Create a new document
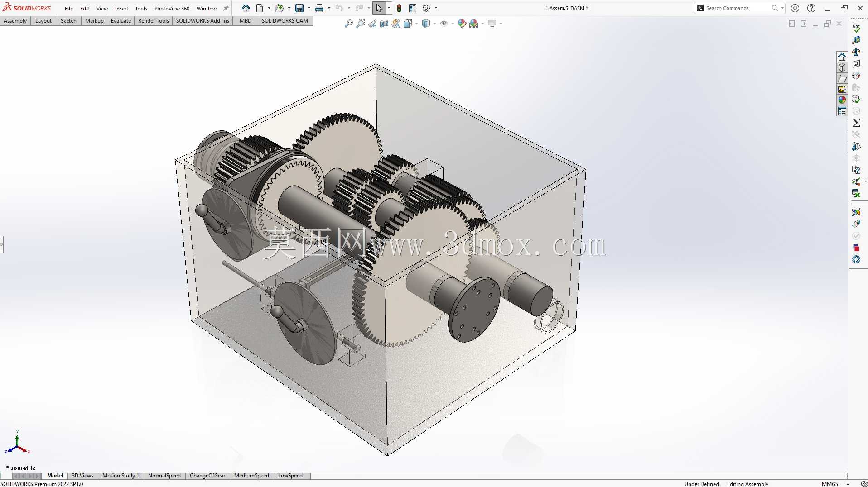Viewport: 868px width, 487px height. pos(260,8)
